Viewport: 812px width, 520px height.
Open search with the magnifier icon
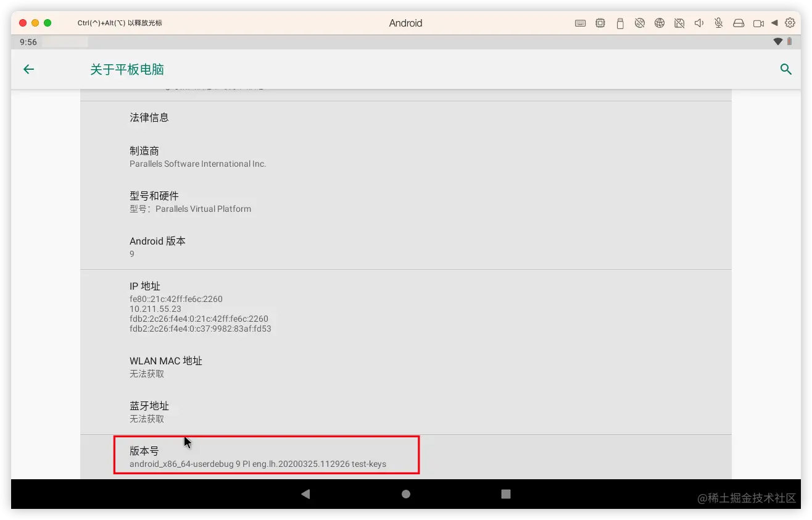[785, 69]
